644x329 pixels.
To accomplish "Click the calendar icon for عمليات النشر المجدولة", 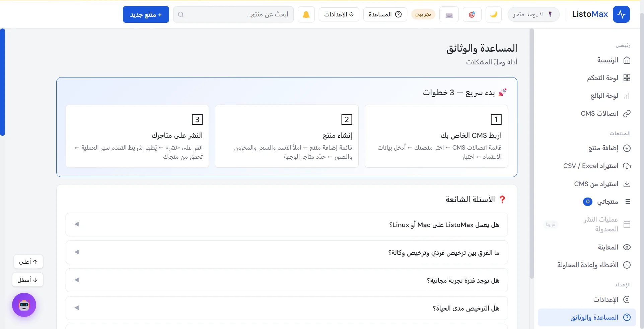I will [x=627, y=224].
